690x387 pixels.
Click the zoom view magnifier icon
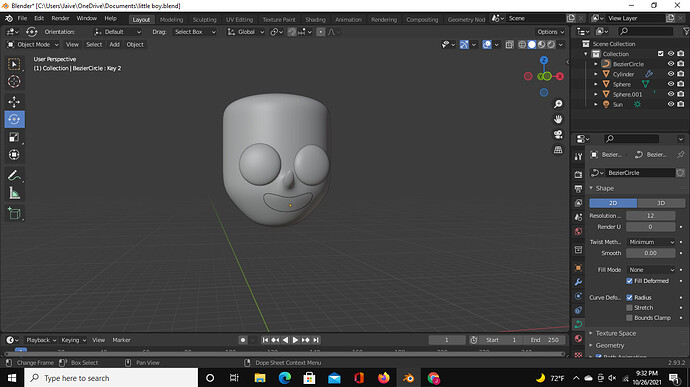(558, 104)
